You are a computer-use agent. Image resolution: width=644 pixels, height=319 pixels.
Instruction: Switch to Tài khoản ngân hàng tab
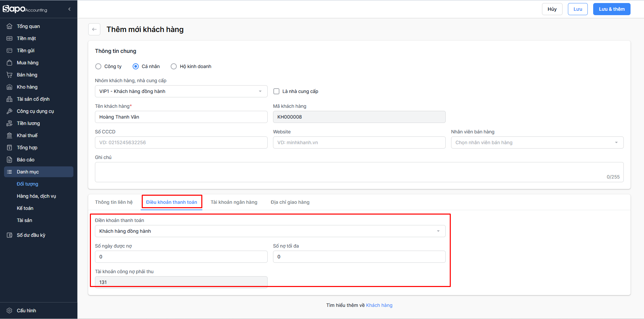click(234, 202)
